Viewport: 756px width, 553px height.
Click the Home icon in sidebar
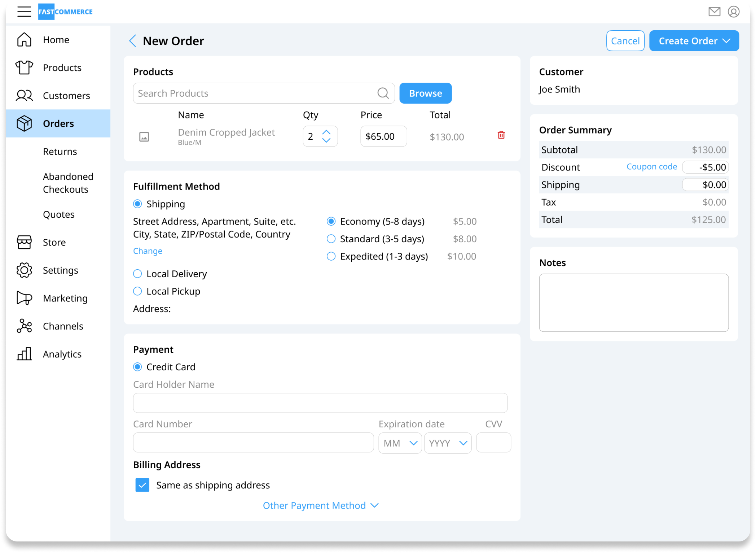[x=23, y=39]
